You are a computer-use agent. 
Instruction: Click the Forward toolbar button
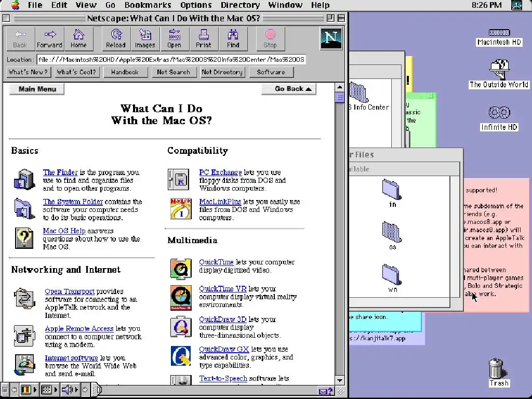tap(49, 38)
